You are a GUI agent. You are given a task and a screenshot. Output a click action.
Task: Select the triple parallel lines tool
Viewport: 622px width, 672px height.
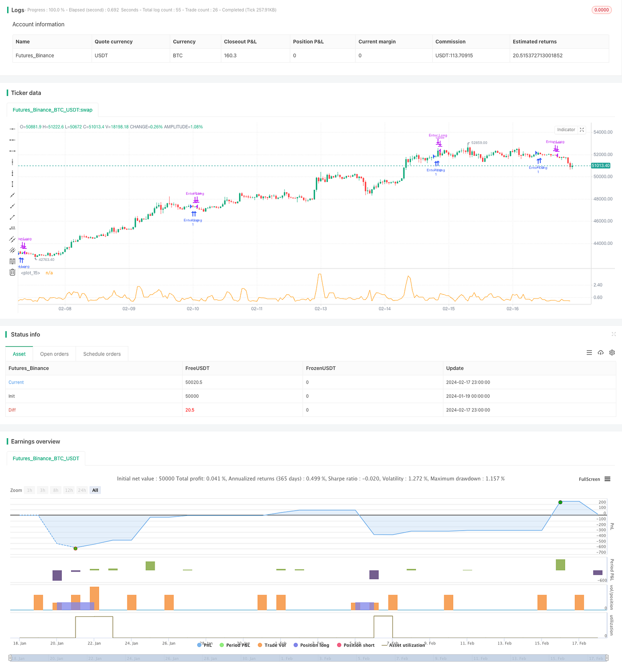click(x=12, y=250)
